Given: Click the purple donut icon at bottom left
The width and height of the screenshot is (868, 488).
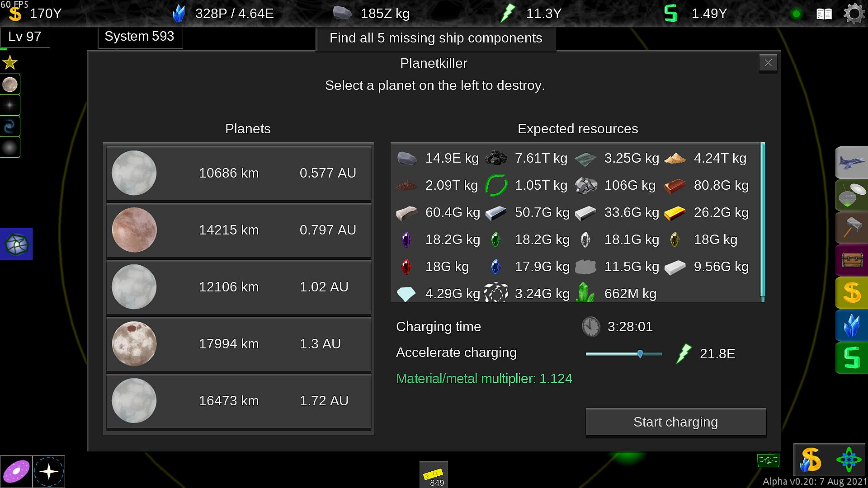Looking at the screenshot, I should [x=16, y=472].
